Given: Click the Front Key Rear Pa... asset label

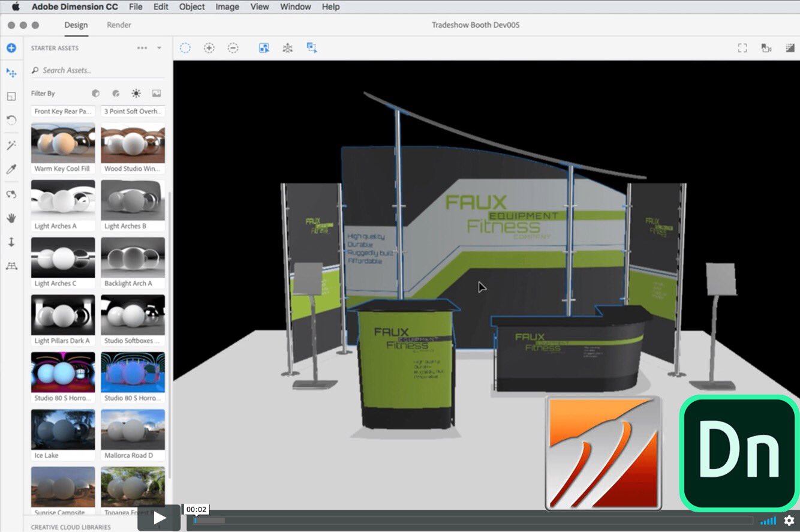Looking at the screenshot, I should (63, 111).
